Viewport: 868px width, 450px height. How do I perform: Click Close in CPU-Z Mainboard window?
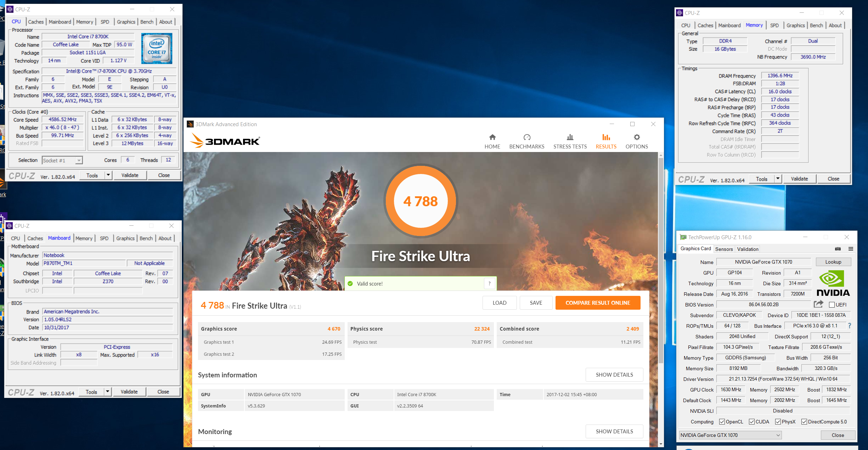(163, 392)
